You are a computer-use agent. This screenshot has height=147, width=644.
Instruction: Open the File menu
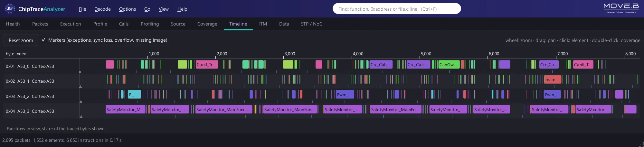tap(82, 9)
